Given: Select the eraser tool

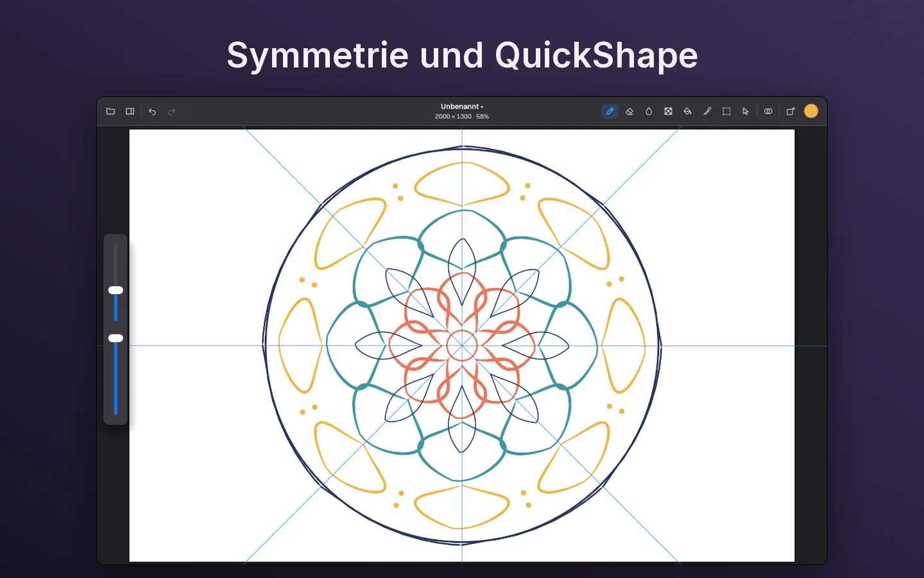Looking at the screenshot, I should click(x=629, y=111).
